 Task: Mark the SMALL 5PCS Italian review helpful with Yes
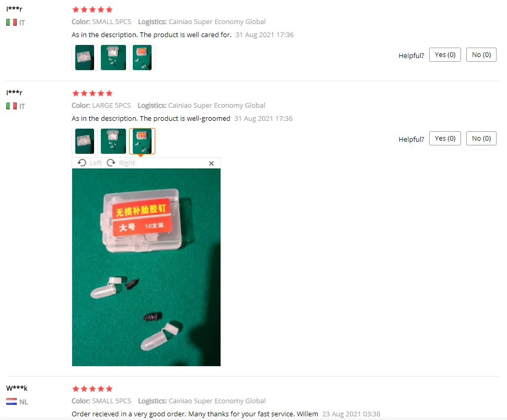445,55
